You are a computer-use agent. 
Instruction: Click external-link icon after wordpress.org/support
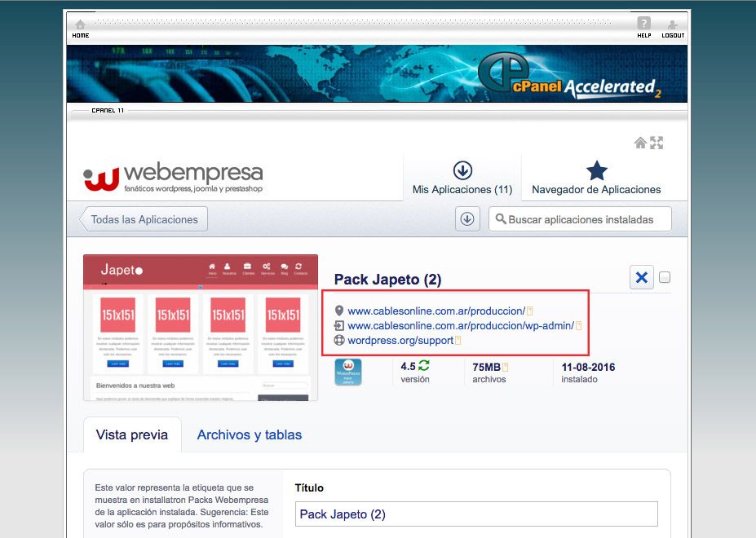click(x=458, y=341)
